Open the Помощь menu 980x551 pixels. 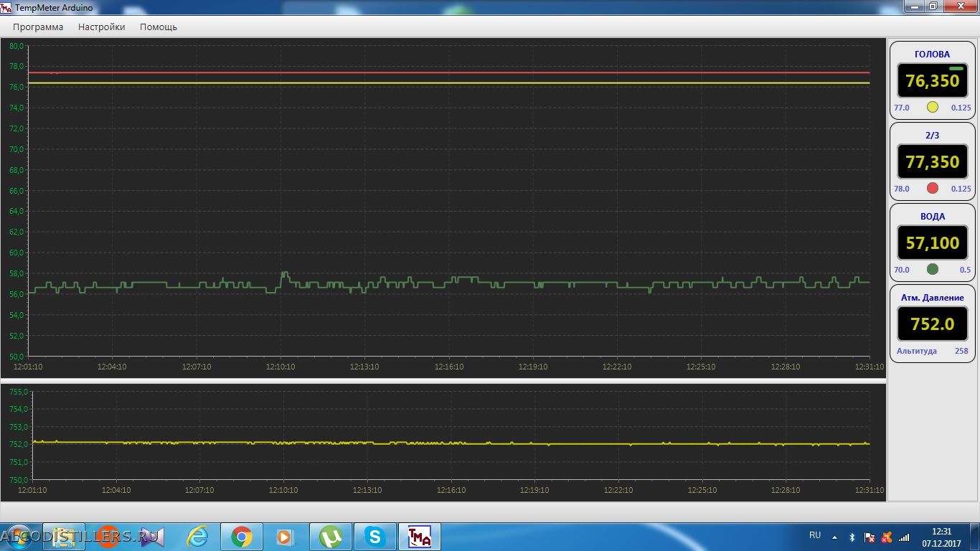coord(159,27)
